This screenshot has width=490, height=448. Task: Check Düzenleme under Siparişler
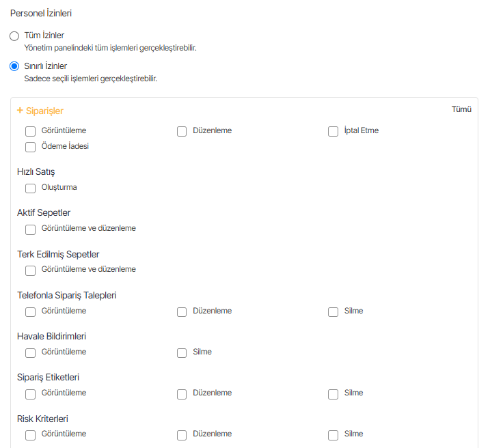tap(182, 131)
